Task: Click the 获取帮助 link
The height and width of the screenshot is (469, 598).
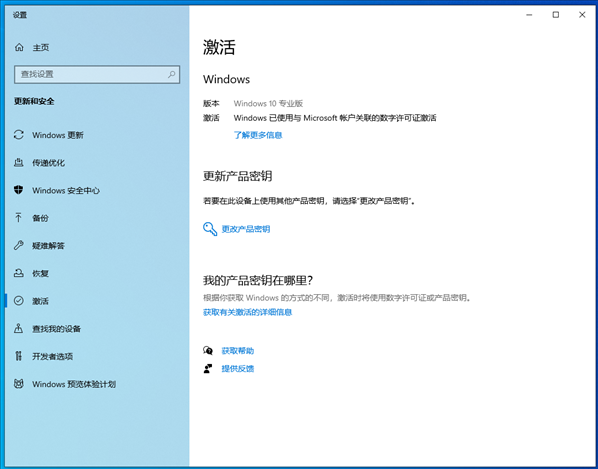Action: [238, 351]
